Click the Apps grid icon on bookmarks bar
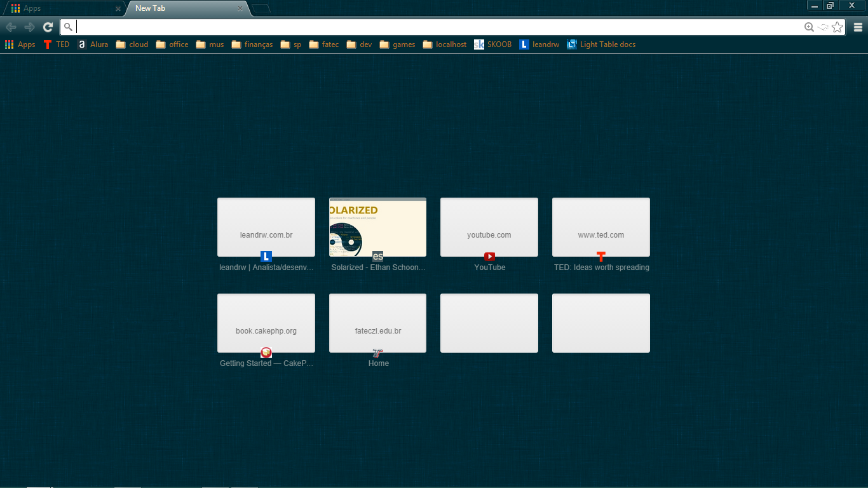Viewport: 868px width, 488px height. pos(19,44)
